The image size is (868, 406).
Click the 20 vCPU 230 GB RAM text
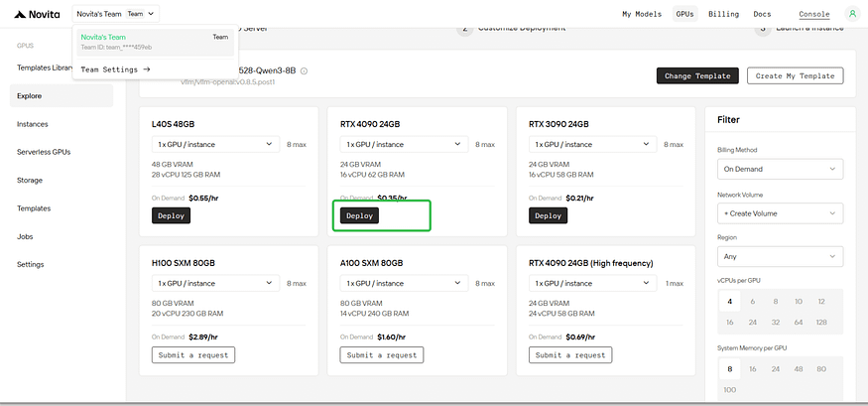(x=187, y=314)
